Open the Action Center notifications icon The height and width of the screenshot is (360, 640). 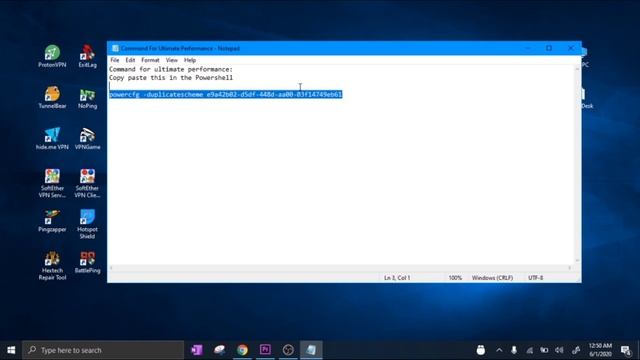(x=625, y=350)
